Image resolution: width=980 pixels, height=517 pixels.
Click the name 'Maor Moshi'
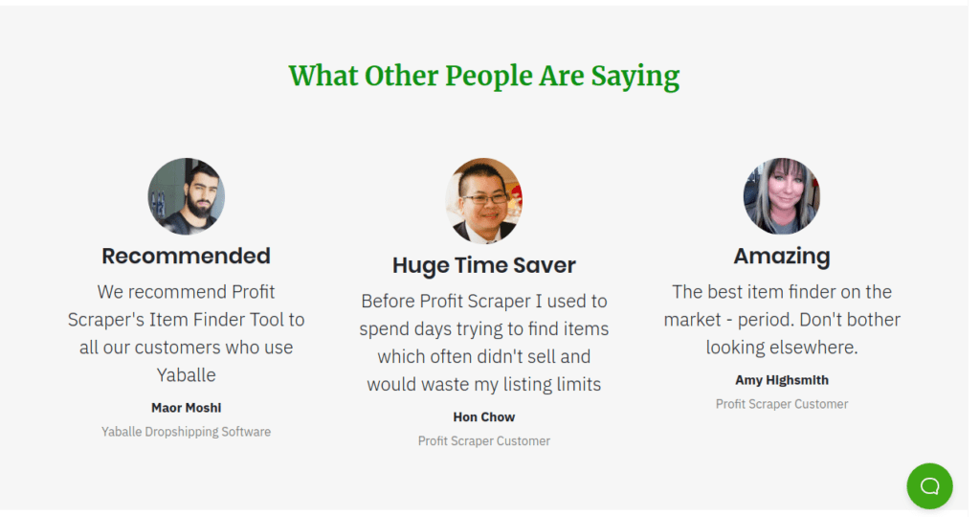tap(187, 408)
